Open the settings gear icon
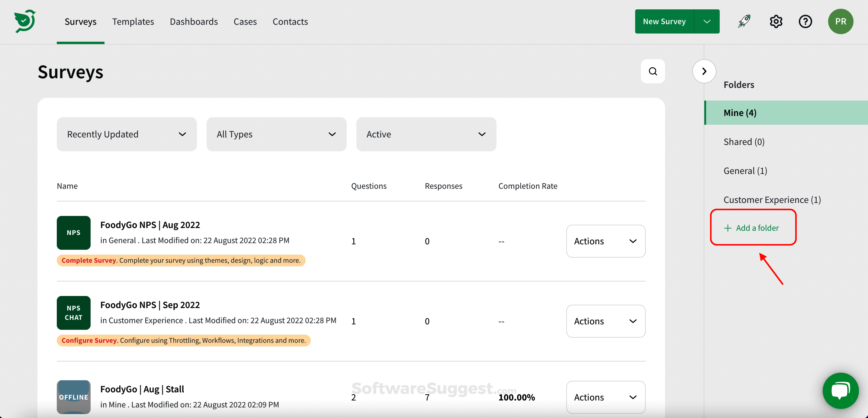Viewport: 868px width, 418px height. click(776, 21)
